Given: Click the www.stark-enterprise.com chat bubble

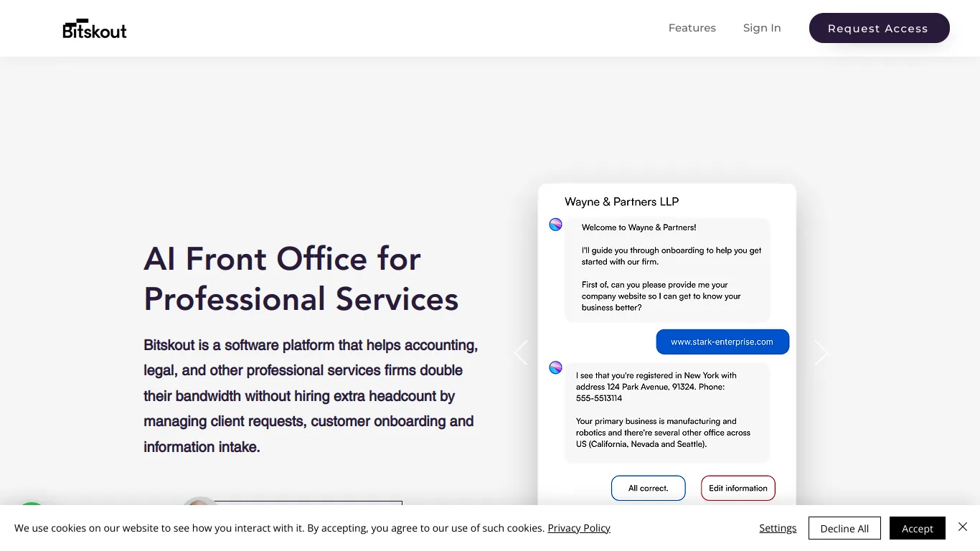Looking at the screenshot, I should point(722,342).
